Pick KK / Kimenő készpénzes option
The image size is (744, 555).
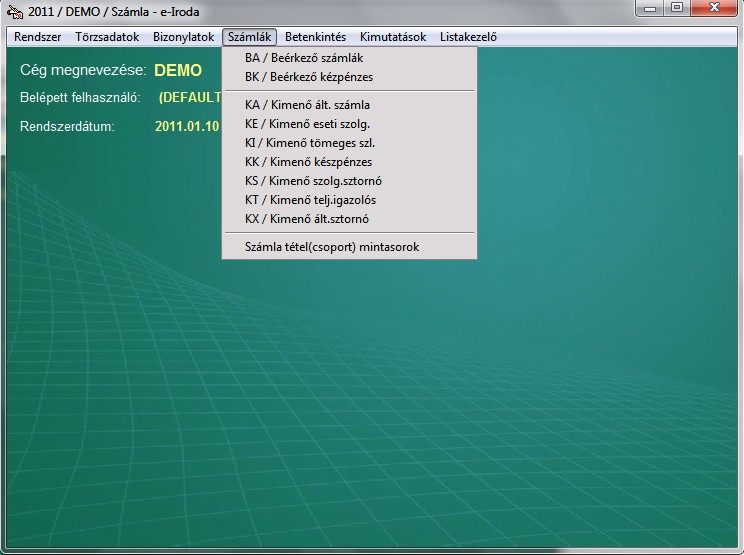[x=308, y=161]
